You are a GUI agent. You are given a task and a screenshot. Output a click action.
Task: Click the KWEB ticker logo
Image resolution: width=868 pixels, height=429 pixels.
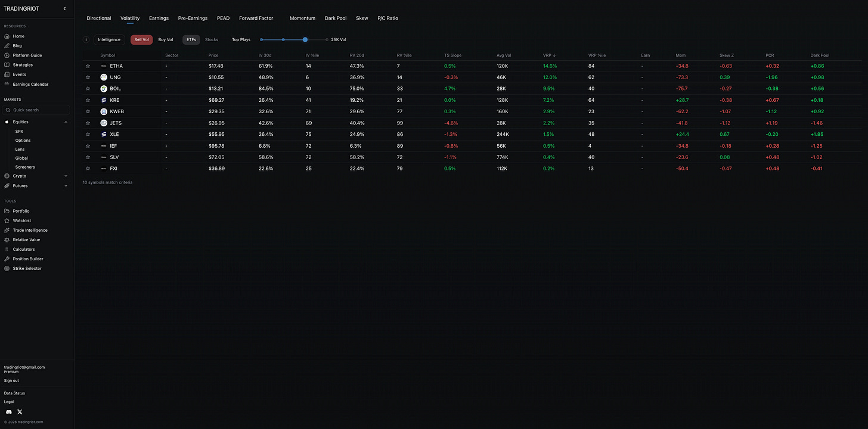point(104,111)
